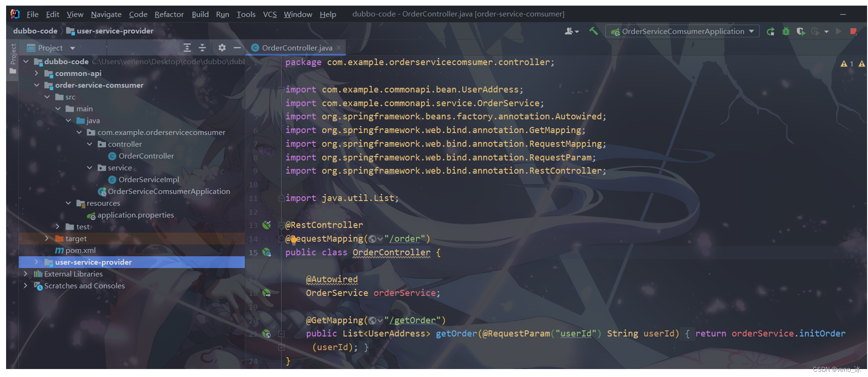Open the user account icon dropdown
Screen dimensions: 868x377
pos(571,31)
